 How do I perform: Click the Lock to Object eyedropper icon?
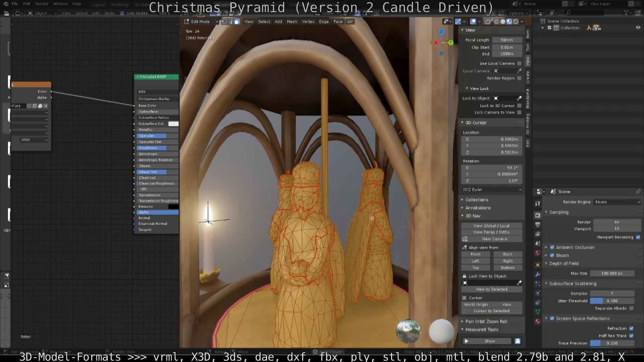pyautogui.click(x=519, y=98)
